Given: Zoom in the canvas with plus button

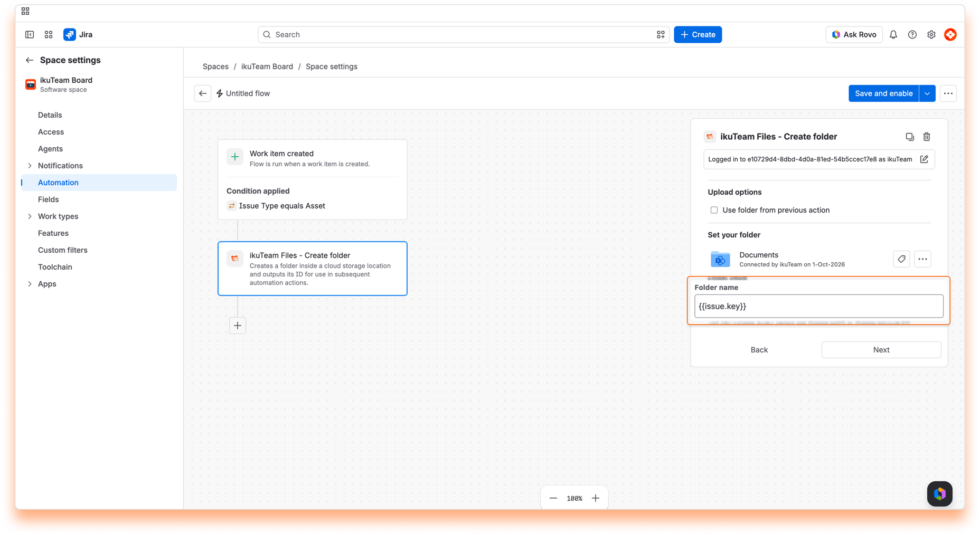Looking at the screenshot, I should click(x=596, y=498).
